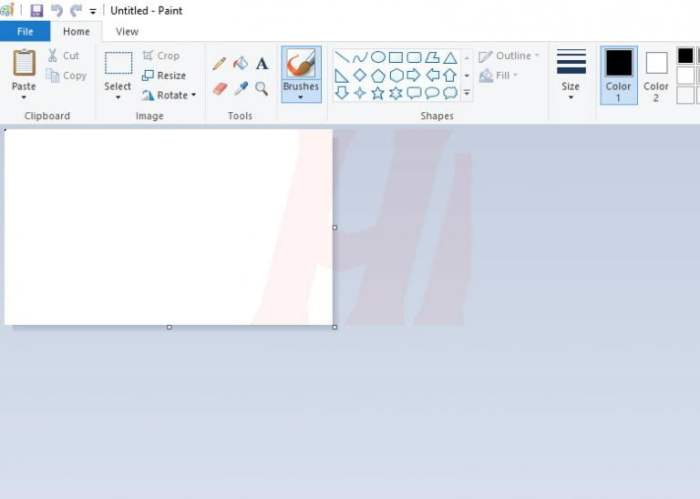Select the Magnifier tool
The width and height of the screenshot is (700, 499).
(x=262, y=88)
